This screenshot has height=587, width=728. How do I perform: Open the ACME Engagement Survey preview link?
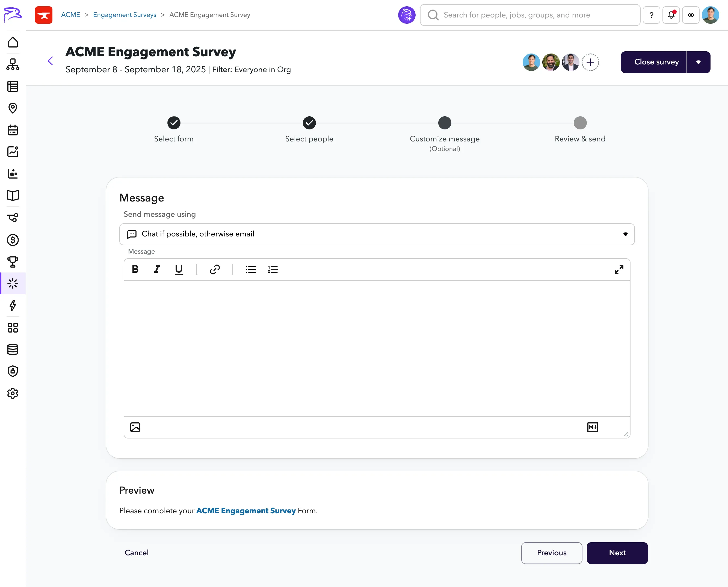[246, 511]
